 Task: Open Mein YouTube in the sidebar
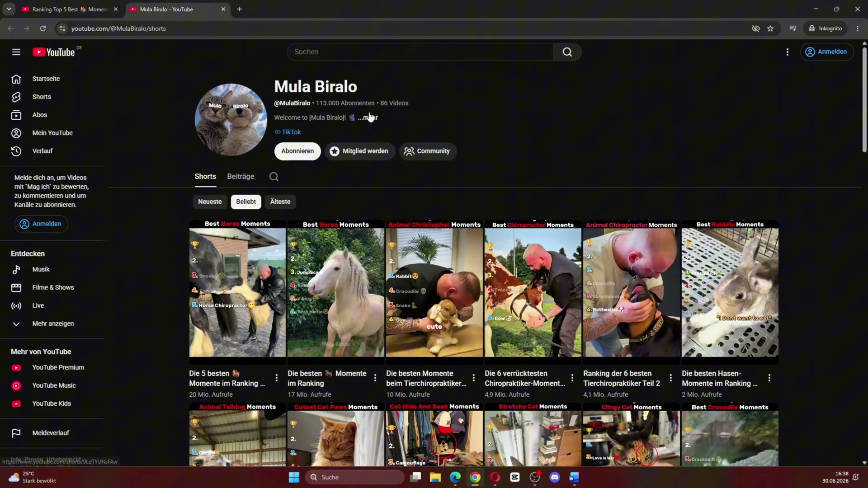(52, 133)
